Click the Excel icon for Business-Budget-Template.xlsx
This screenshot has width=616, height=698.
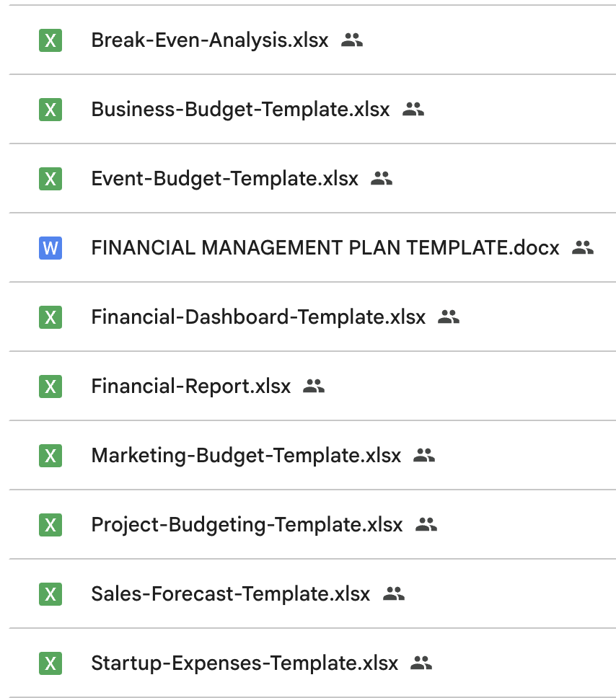point(50,110)
